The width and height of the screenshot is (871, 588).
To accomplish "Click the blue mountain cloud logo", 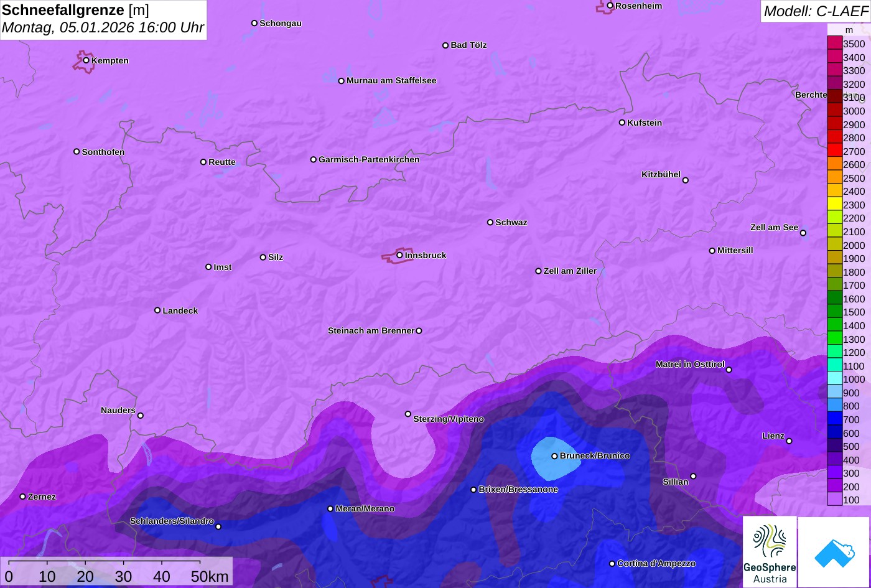I will click(834, 552).
